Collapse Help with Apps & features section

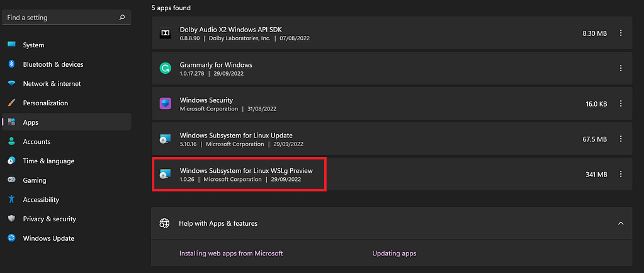click(621, 223)
